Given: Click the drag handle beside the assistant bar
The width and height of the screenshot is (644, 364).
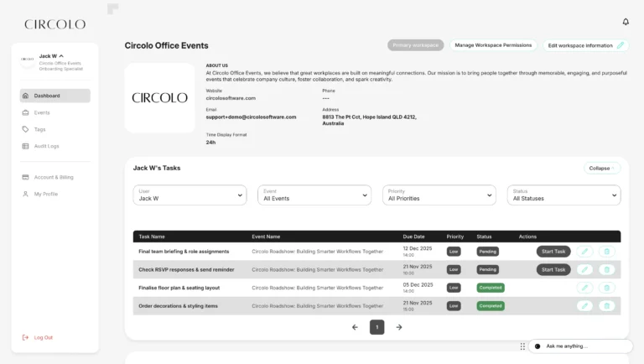Looking at the screenshot, I should [x=522, y=346].
